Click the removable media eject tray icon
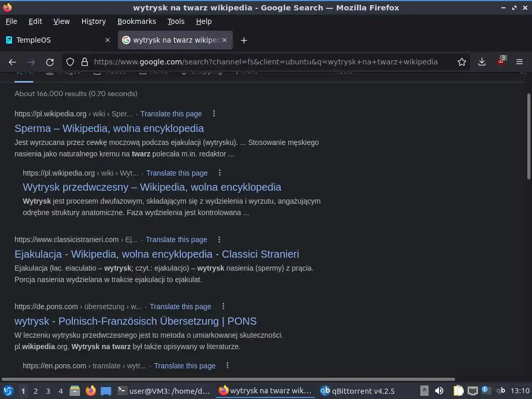532x399 pixels. point(424,391)
